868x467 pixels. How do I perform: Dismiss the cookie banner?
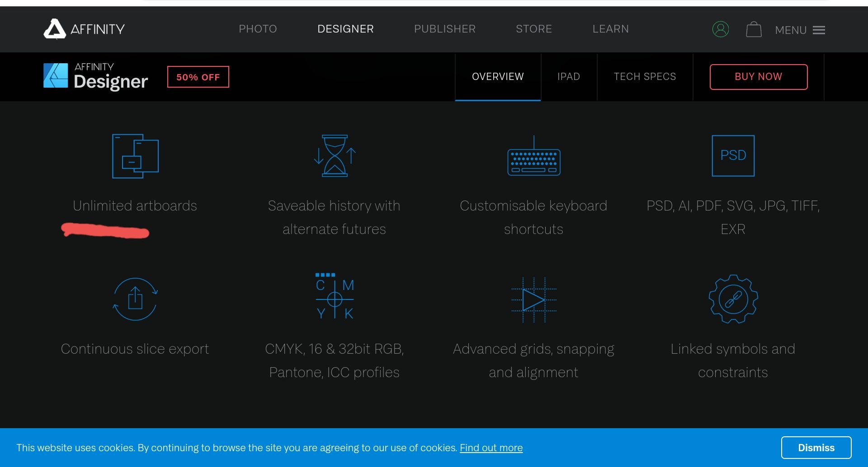pos(816,448)
